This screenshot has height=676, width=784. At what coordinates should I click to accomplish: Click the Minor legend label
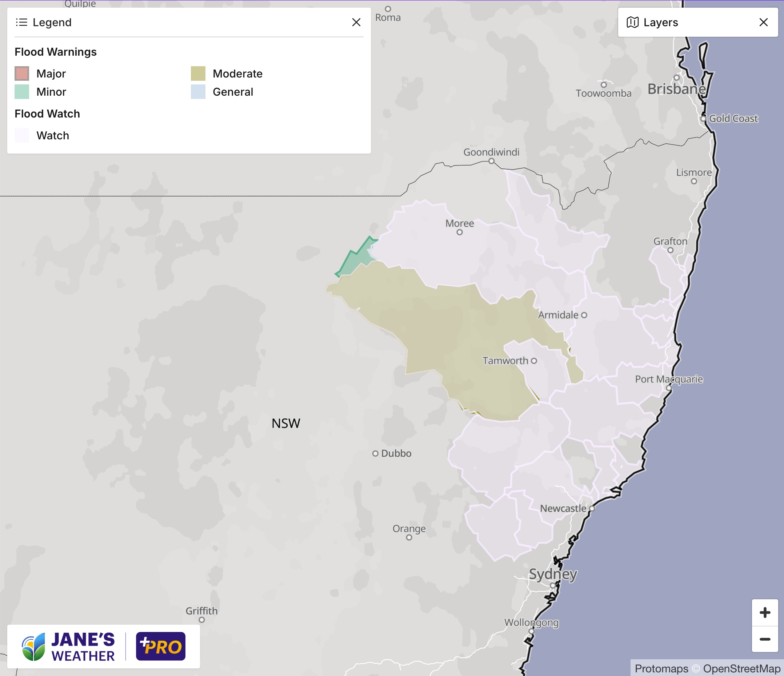pos(52,92)
